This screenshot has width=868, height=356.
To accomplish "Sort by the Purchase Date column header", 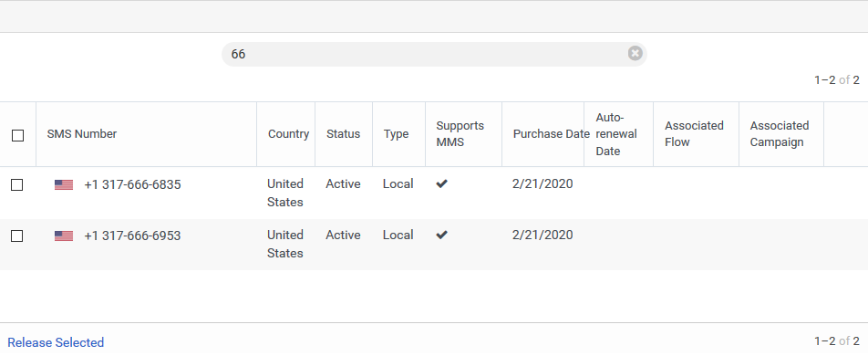I will coord(549,133).
